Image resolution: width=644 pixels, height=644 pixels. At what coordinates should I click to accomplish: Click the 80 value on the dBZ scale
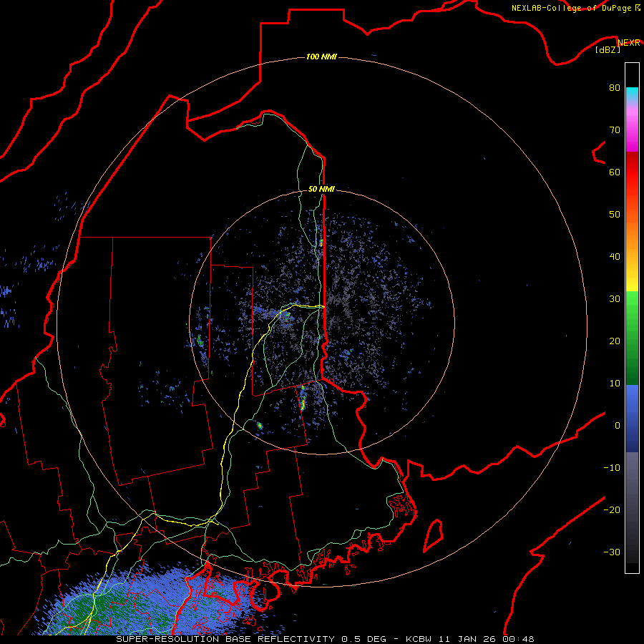point(615,87)
